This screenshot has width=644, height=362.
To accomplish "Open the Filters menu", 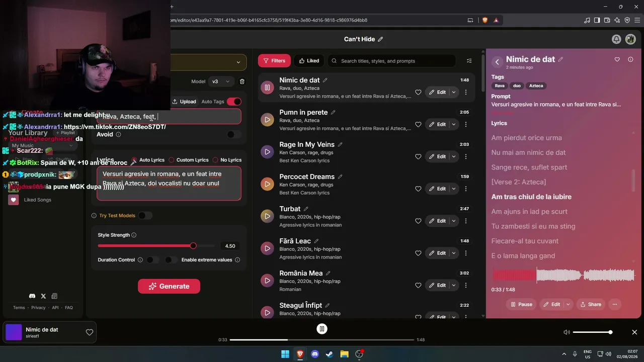I will 274,61.
